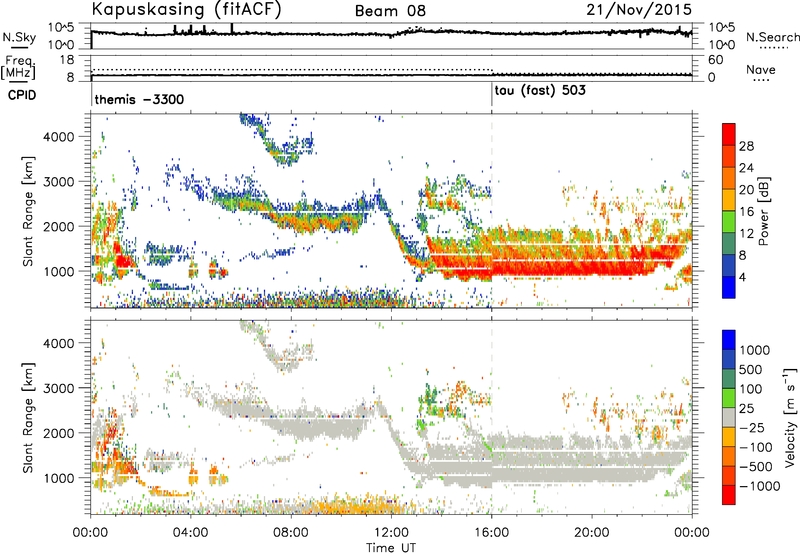Pick the light green segment of Power color bar
The width and height of the screenshot is (800, 554).
click(x=729, y=221)
